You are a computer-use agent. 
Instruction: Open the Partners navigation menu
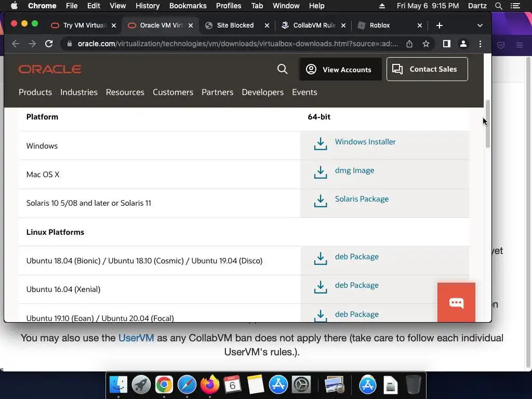tap(218, 92)
